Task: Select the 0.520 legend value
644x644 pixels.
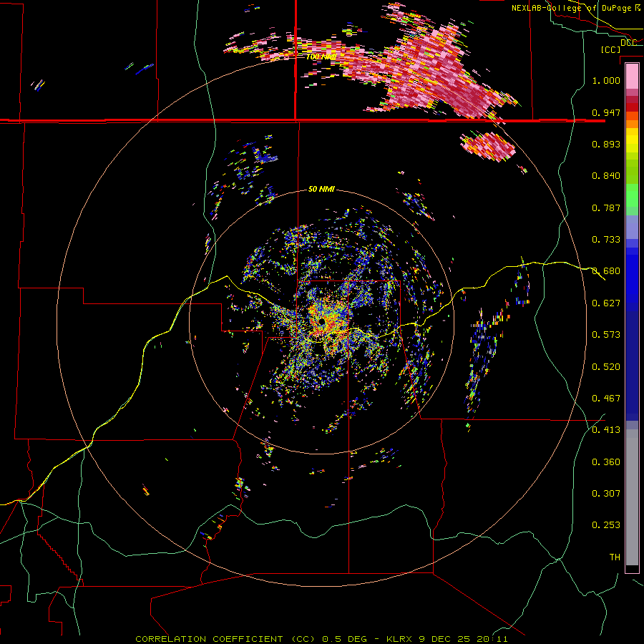Action: click(606, 367)
